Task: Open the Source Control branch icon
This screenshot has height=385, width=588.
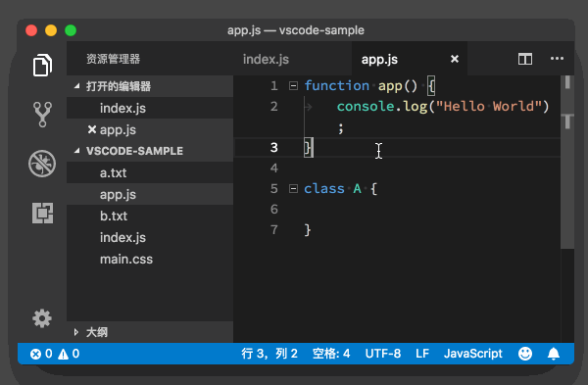Action: [42, 115]
